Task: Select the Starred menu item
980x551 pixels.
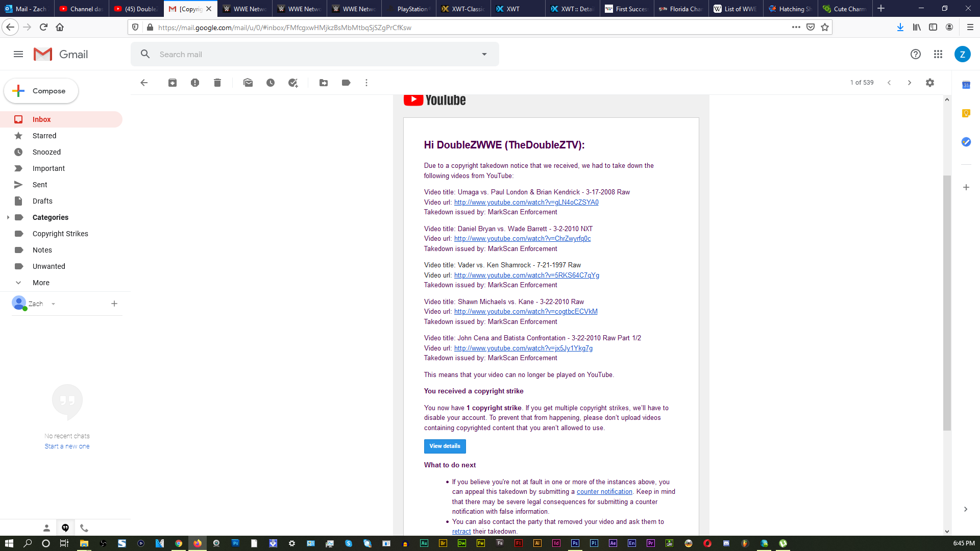Action: (44, 135)
